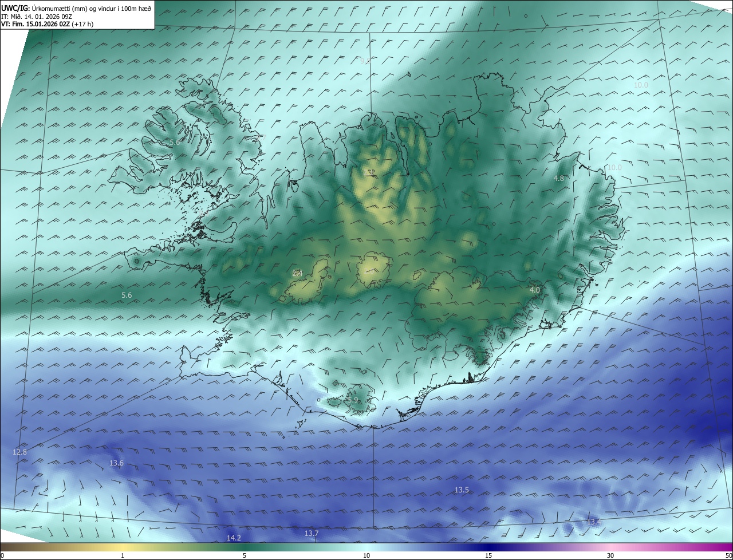Image resolution: width=733 pixels, height=560 pixels.
Task: Click the color scale tick labeled 50
Action: pyautogui.click(x=728, y=556)
